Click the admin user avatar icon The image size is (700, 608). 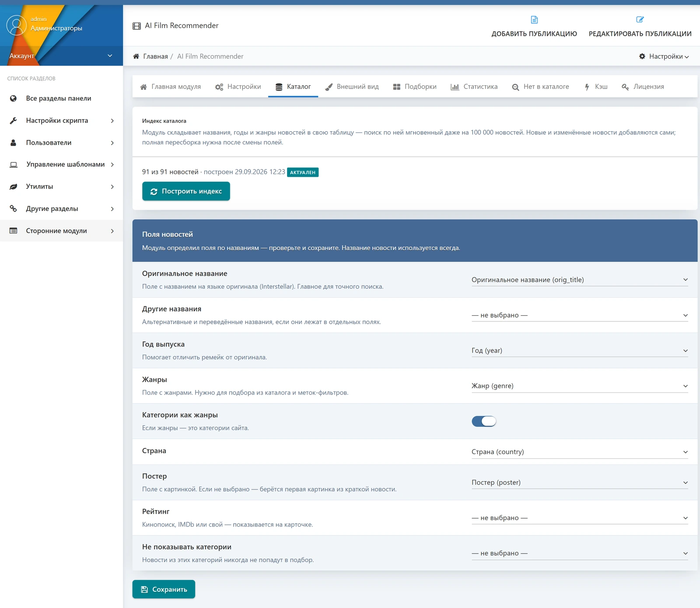pos(17,25)
